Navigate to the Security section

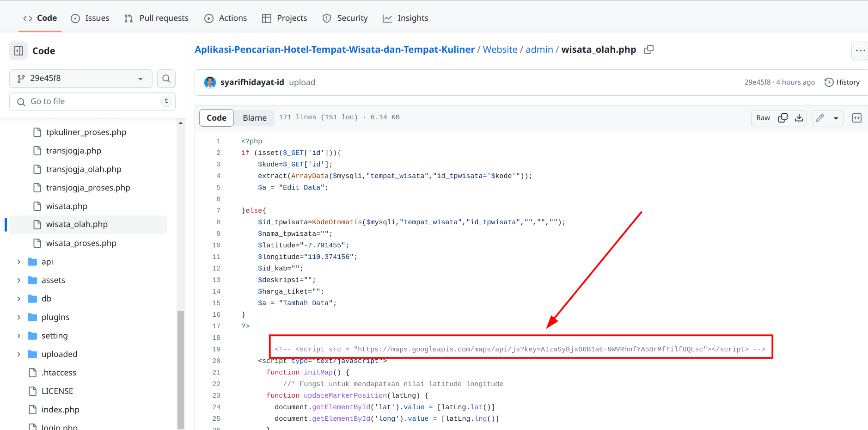345,18
